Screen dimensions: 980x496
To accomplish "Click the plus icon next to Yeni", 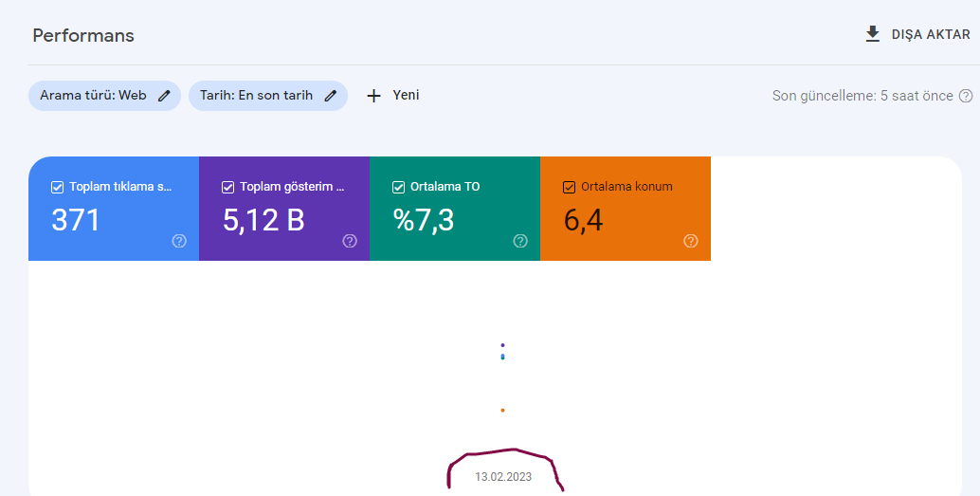I will [x=373, y=96].
